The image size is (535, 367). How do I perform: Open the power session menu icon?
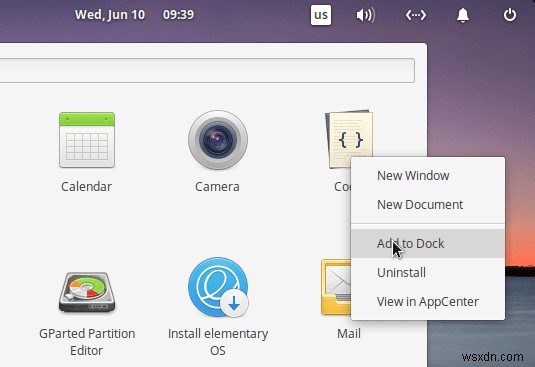[510, 15]
